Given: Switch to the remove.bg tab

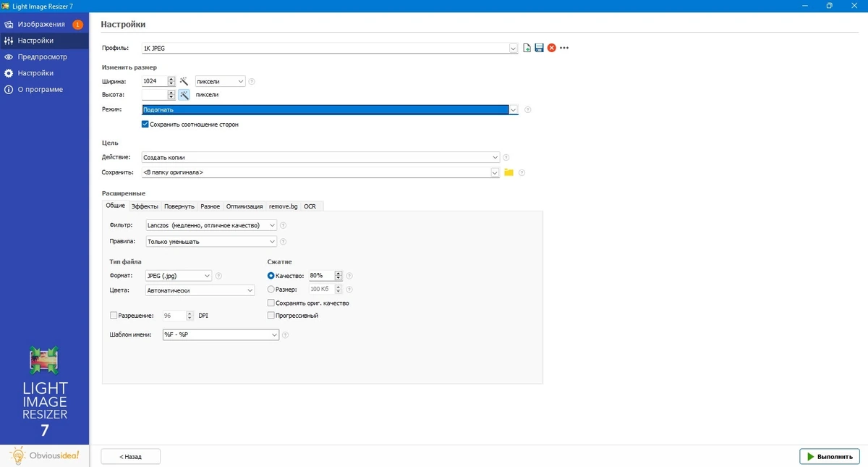Looking at the screenshot, I should click(x=283, y=206).
